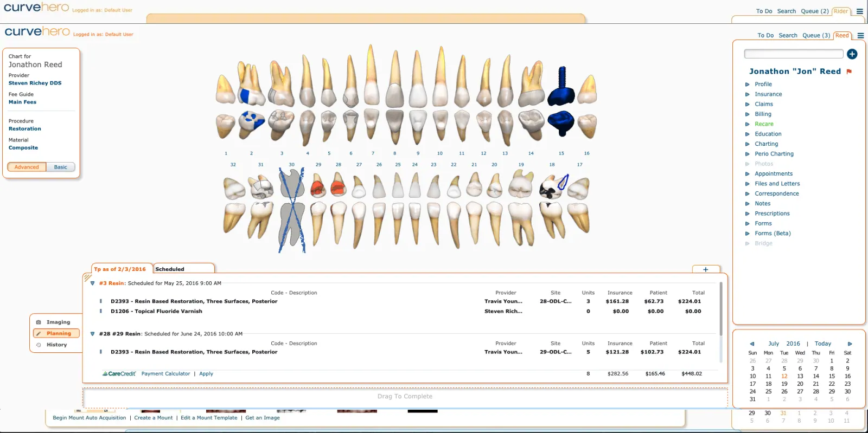Switch to Basic charting mode
868x433 pixels.
point(60,167)
